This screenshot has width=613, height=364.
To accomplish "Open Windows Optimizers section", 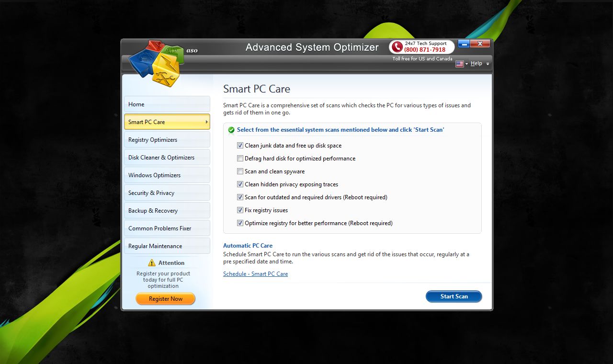I will click(167, 175).
